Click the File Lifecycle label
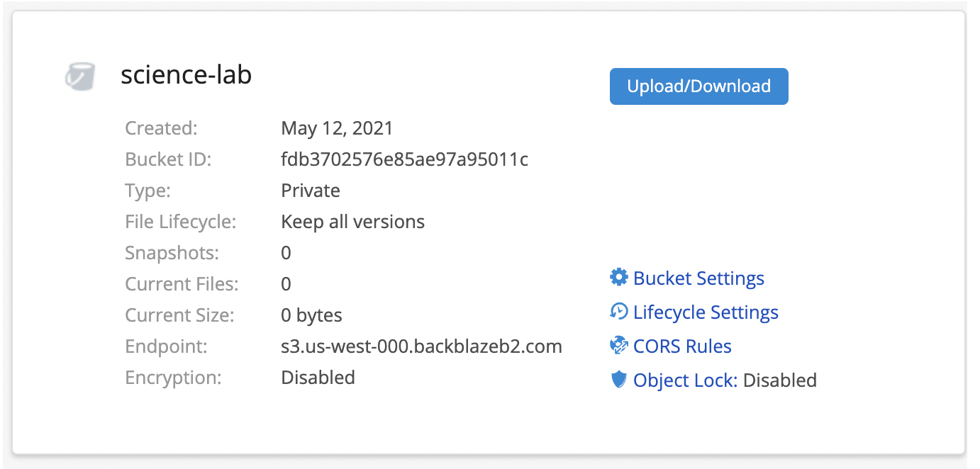Screen dimensions: 980x469 tap(180, 222)
